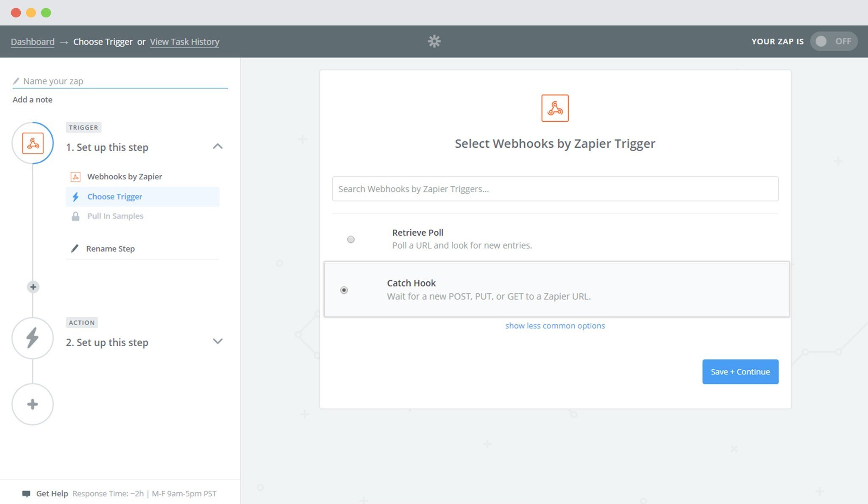Click the TRIGGER badge label
The width and height of the screenshot is (868, 504).
coord(83,127)
